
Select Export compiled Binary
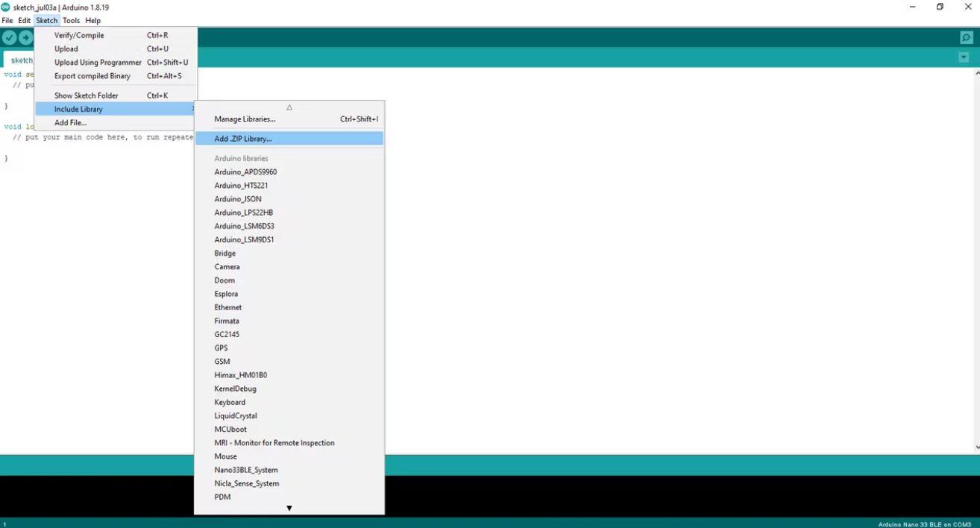point(116,76)
